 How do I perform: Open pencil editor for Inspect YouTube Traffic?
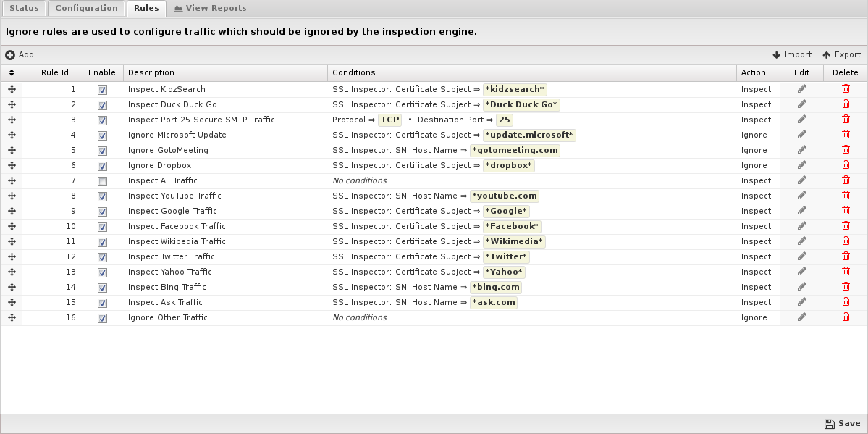coord(801,195)
